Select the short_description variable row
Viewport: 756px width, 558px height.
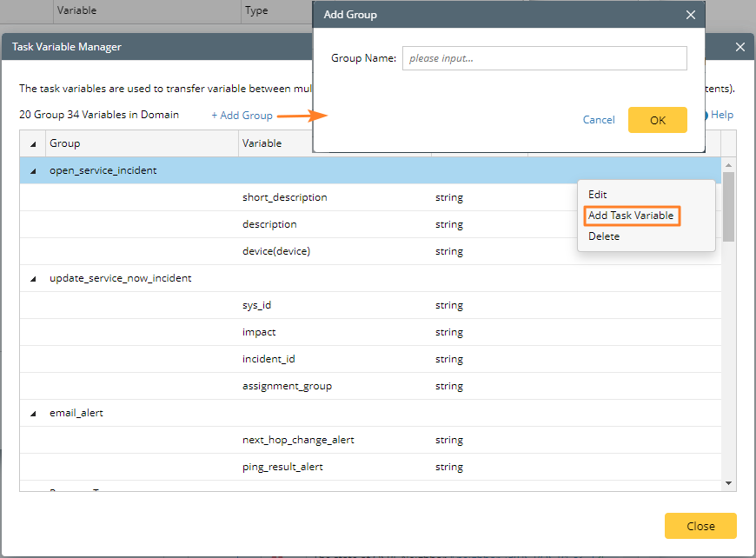tap(284, 197)
